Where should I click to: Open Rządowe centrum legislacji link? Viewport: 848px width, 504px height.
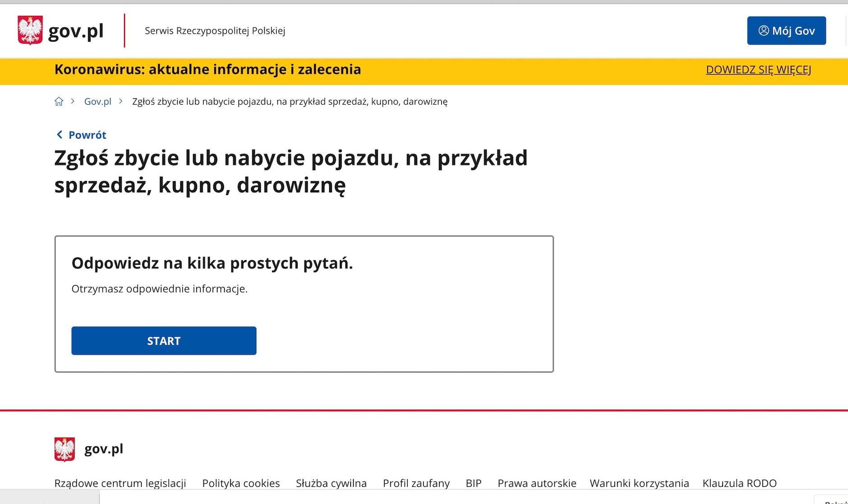tap(120, 483)
